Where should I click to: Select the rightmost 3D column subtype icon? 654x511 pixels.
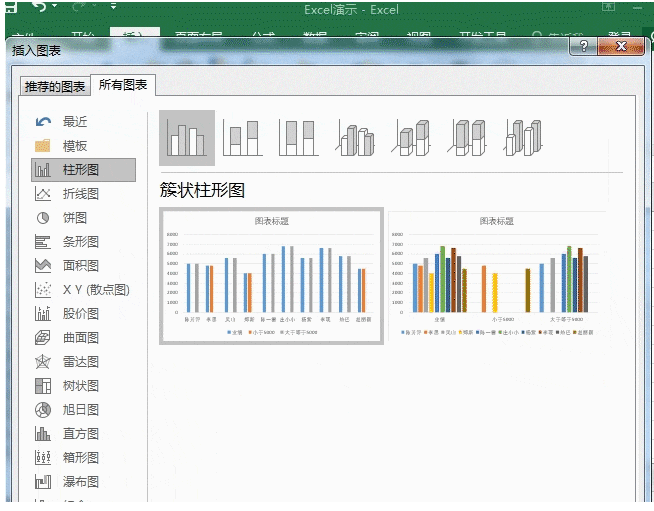[x=522, y=138]
